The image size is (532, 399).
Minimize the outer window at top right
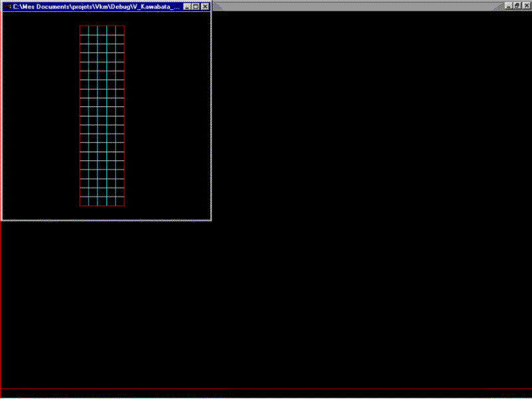click(509, 5)
